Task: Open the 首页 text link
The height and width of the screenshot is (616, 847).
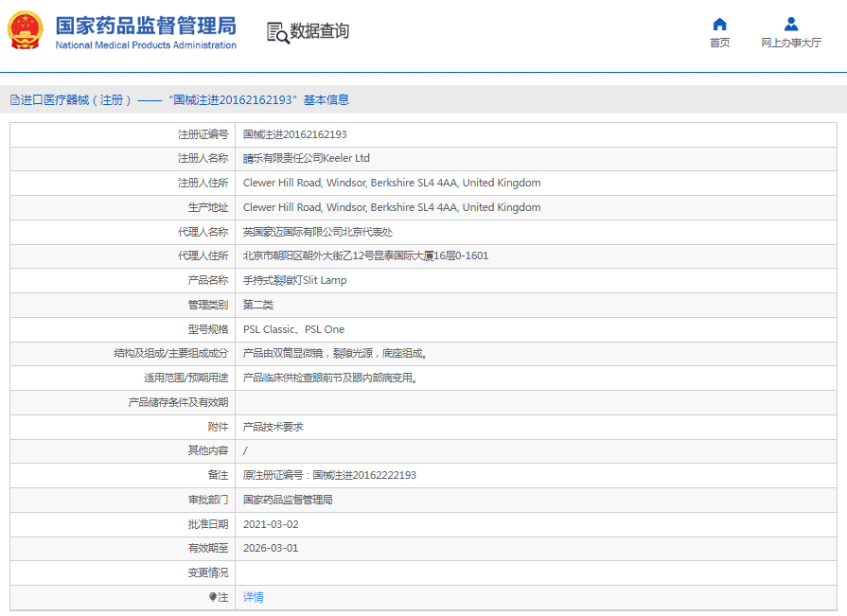Action: point(719,43)
